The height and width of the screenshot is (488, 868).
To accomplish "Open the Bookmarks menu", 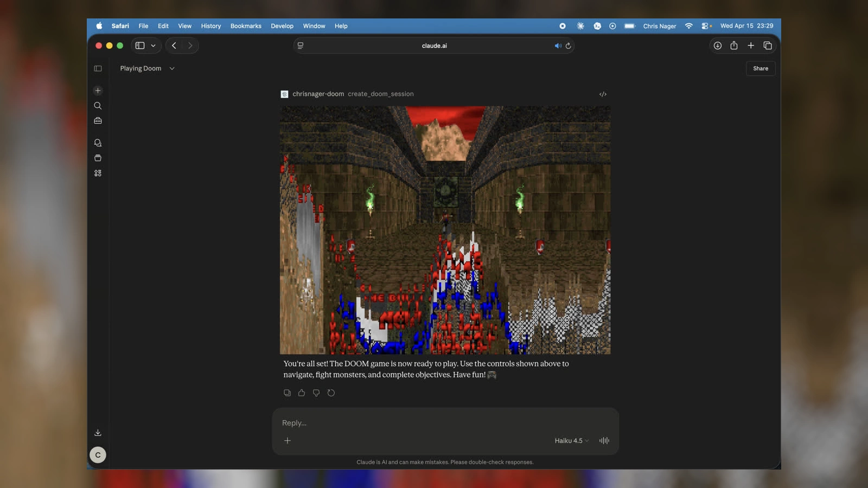I will pyautogui.click(x=246, y=26).
